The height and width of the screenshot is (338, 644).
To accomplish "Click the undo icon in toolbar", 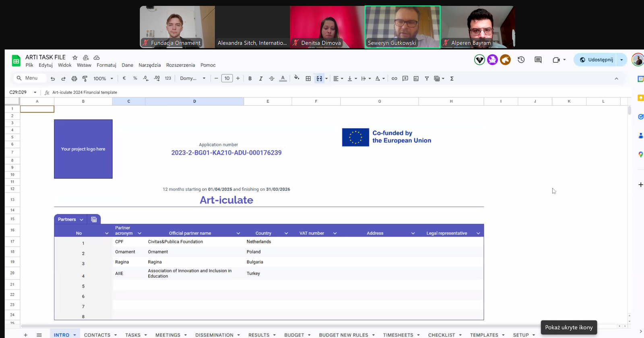I will tap(53, 78).
